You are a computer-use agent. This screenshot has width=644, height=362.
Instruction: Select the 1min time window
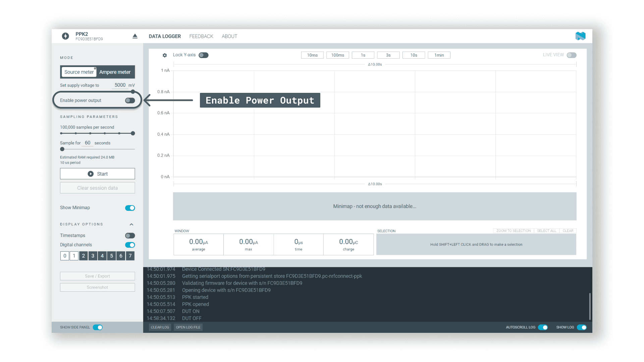[x=439, y=55]
